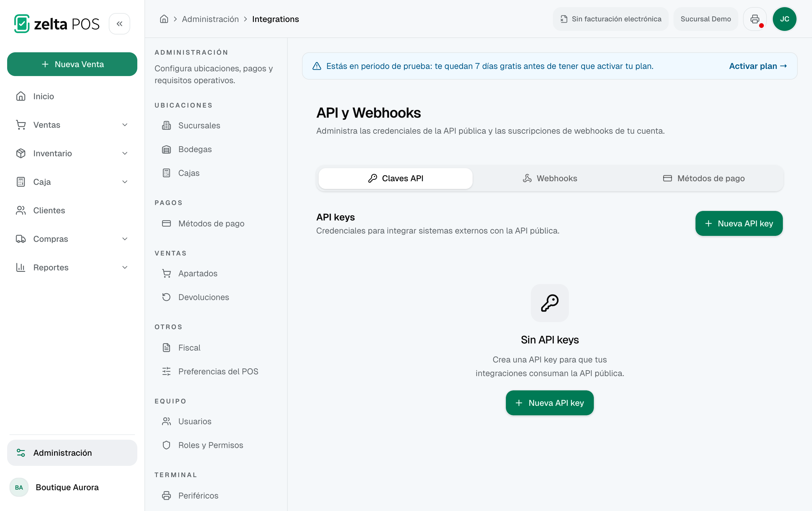Switch to the Claves API tab

click(x=395, y=178)
